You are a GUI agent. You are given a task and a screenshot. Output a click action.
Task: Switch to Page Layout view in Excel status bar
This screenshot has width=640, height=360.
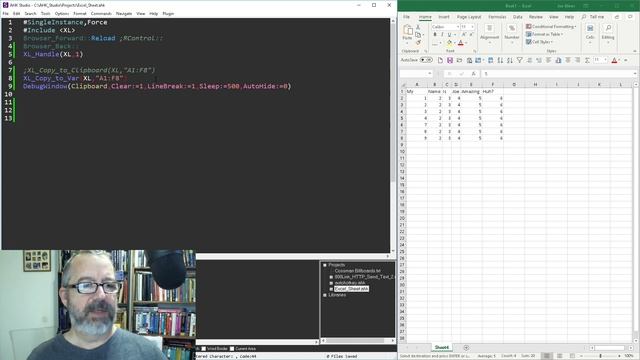coord(560,356)
